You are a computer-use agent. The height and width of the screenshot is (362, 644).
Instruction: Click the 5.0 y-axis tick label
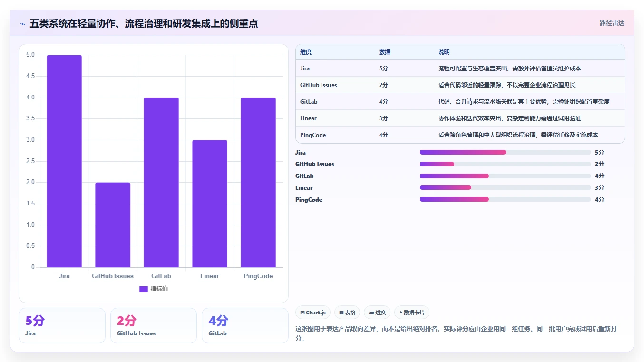[30, 55]
